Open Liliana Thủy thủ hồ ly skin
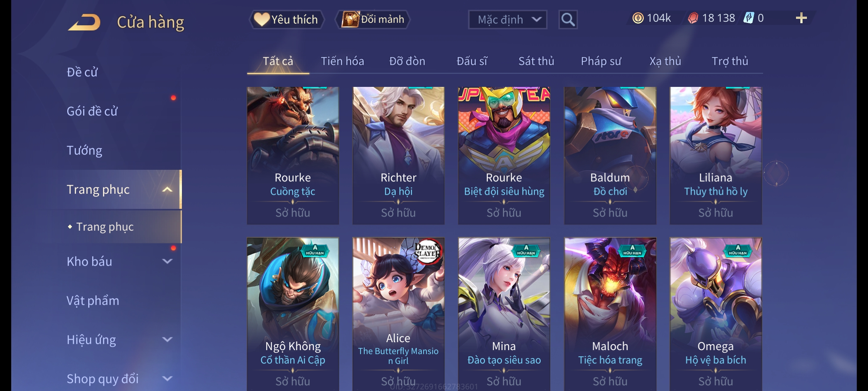Viewport: 868px width, 391px height. pos(716,156)
